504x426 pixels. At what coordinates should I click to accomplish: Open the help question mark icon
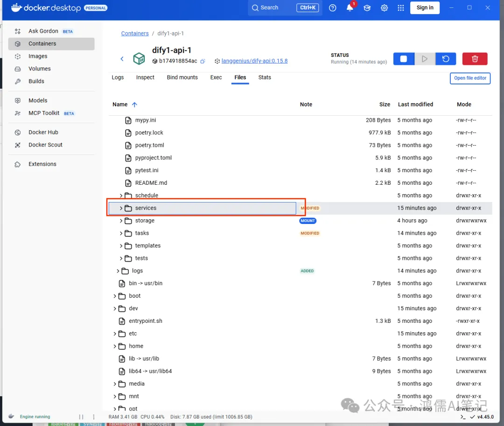(x=332, y=8)
